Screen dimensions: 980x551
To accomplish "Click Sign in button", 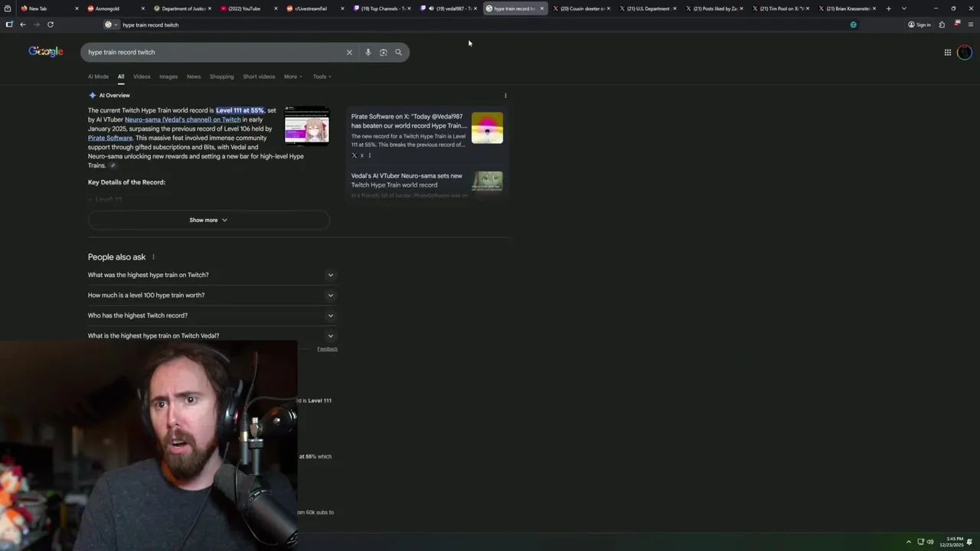I will tap(920, 24).
